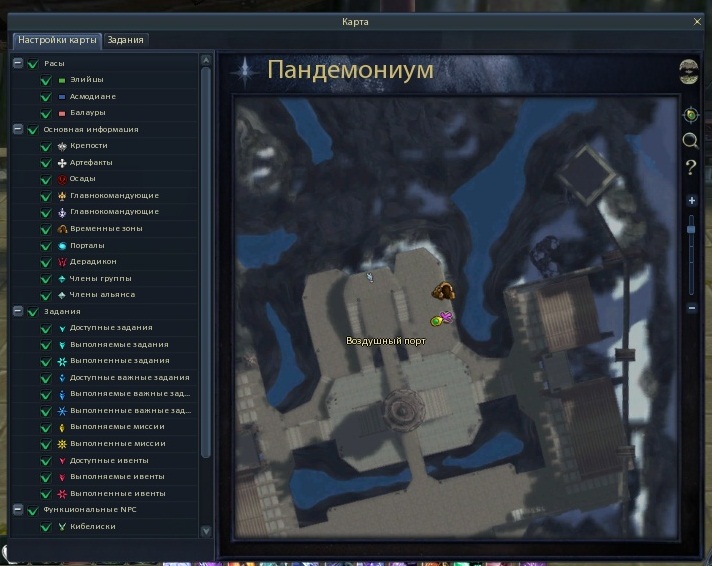Uncheck the Элийцы race checkbox
The width and height of the screenshot is (712, 566).
tap(46, 80)
